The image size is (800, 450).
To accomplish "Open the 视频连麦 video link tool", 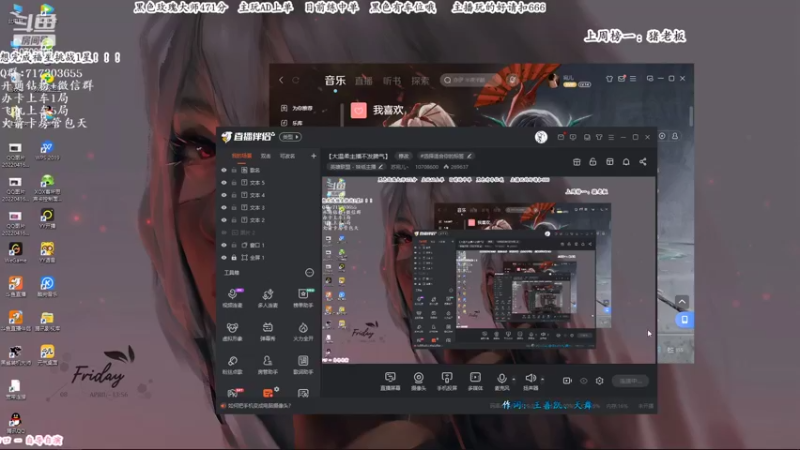I will [x=232, y=298].
